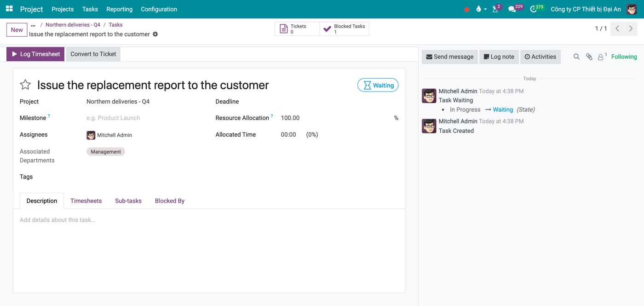Open the water drop dropdown in navbar
The width and height of the screenshot is (644, 306).
pos(481,9)
